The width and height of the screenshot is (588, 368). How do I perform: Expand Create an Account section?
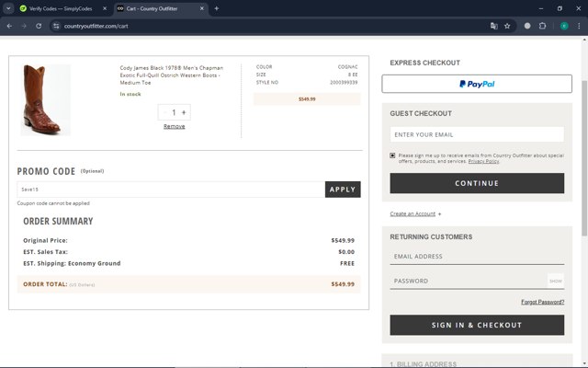415,213
